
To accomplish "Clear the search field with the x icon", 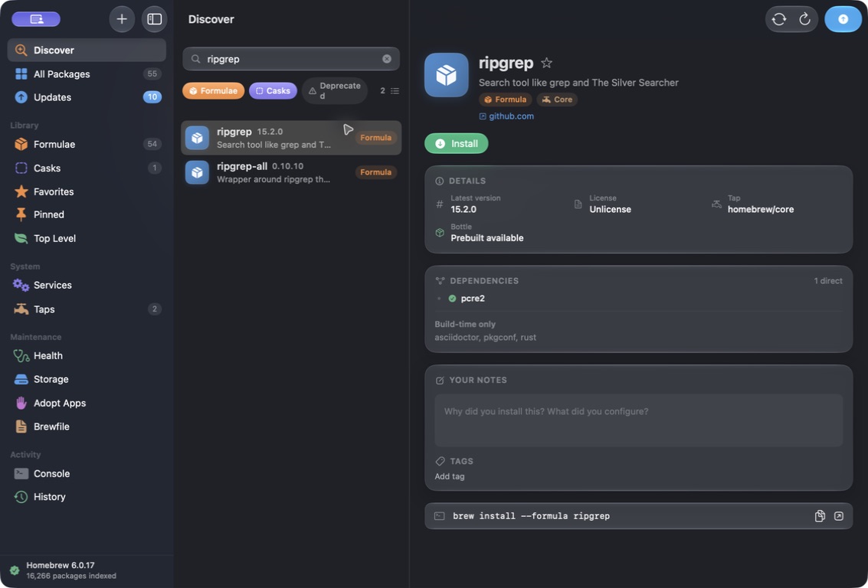I will pos(387,59).
